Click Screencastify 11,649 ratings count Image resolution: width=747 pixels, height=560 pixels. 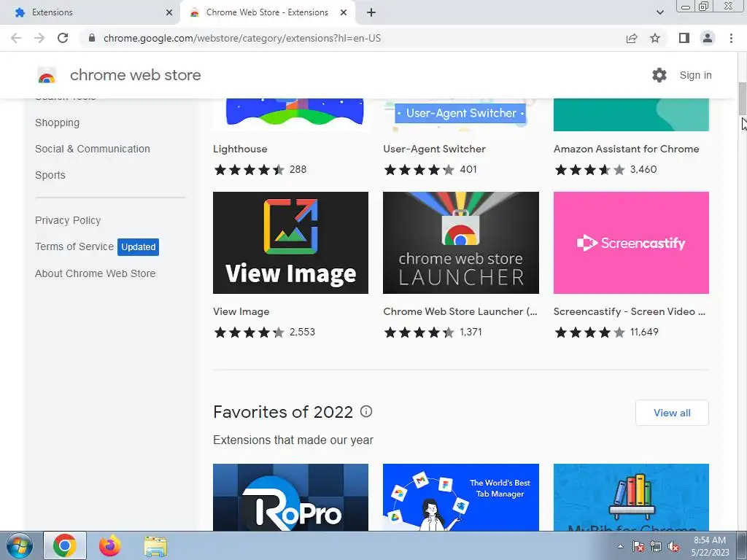click(644, 332)
